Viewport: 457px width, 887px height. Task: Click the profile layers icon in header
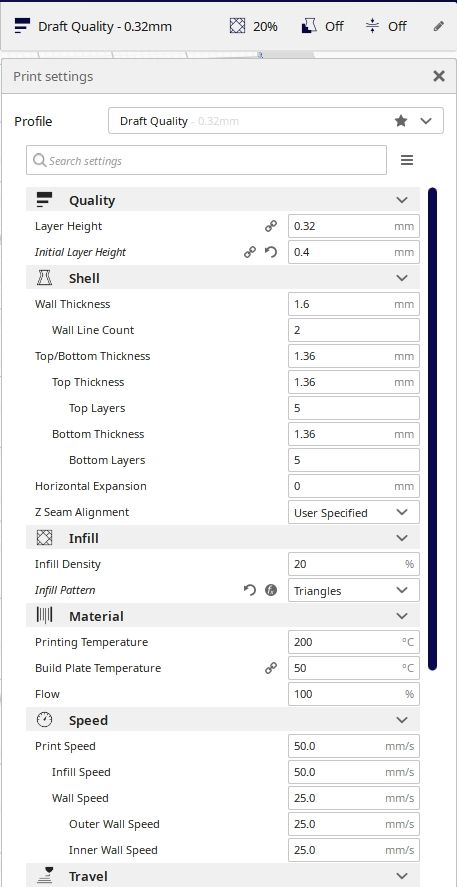[23, 26]
